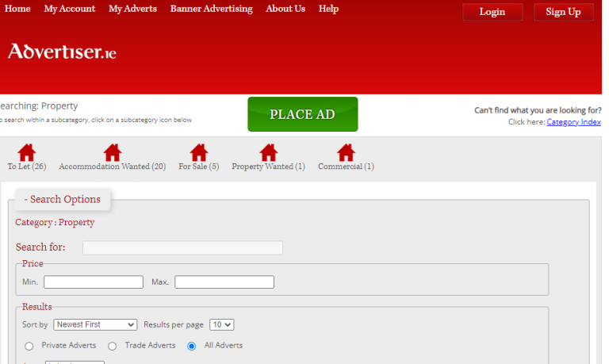This screenshot has width=609, height=364.
Task: Focus the Search for text field
Action: 182,248
